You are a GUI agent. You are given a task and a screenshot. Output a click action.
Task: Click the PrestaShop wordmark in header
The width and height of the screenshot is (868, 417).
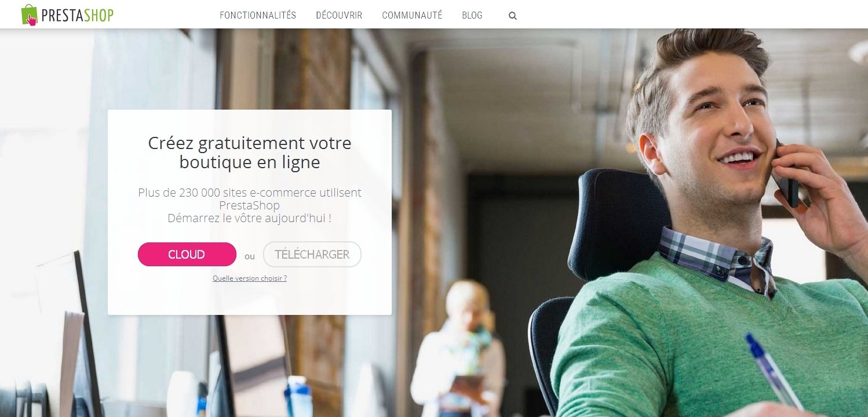[77, 16]
